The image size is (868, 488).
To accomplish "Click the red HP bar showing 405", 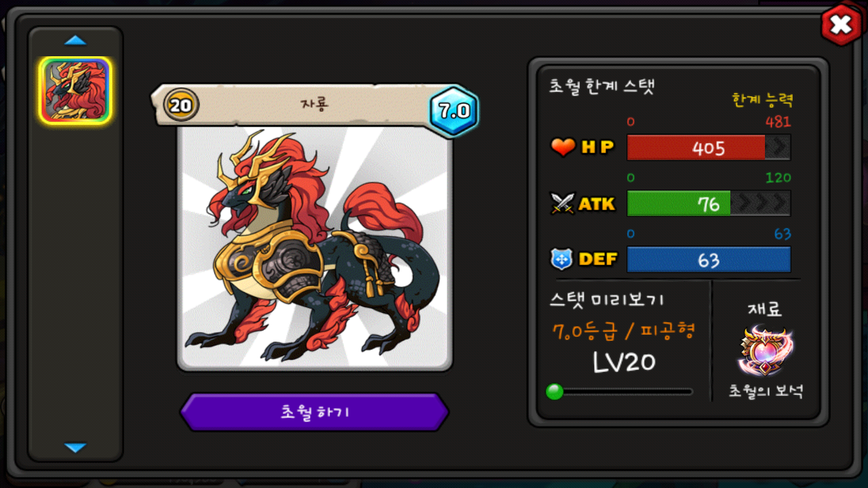I will (709, 148).
